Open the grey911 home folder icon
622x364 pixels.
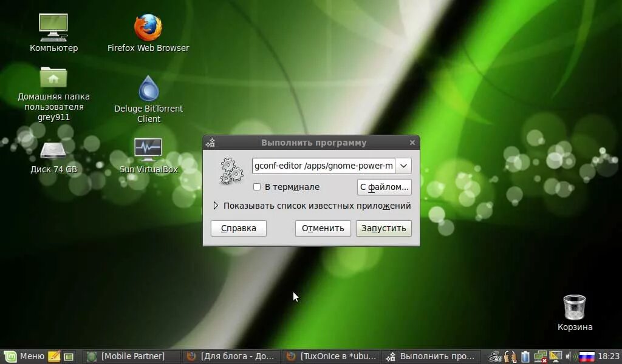point(53,77)
